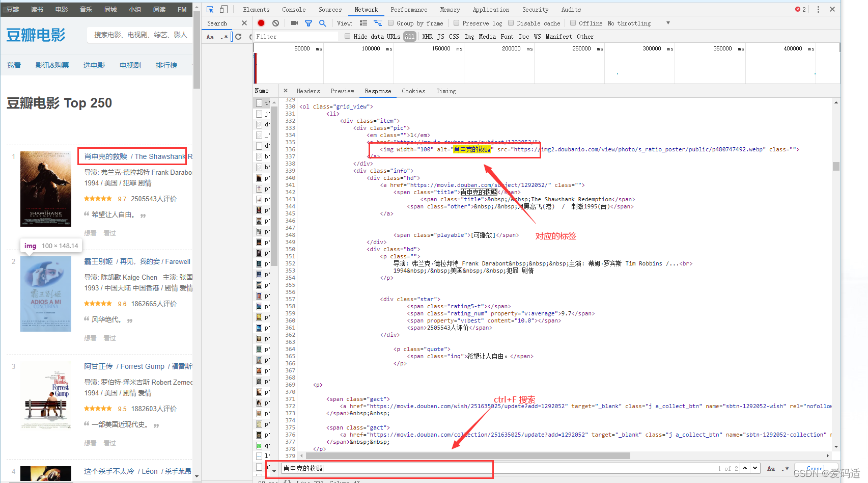The width and height of the screenshot is (868, 483).
Task: Open network search with magnifier icon
Action: click(322, 23)
